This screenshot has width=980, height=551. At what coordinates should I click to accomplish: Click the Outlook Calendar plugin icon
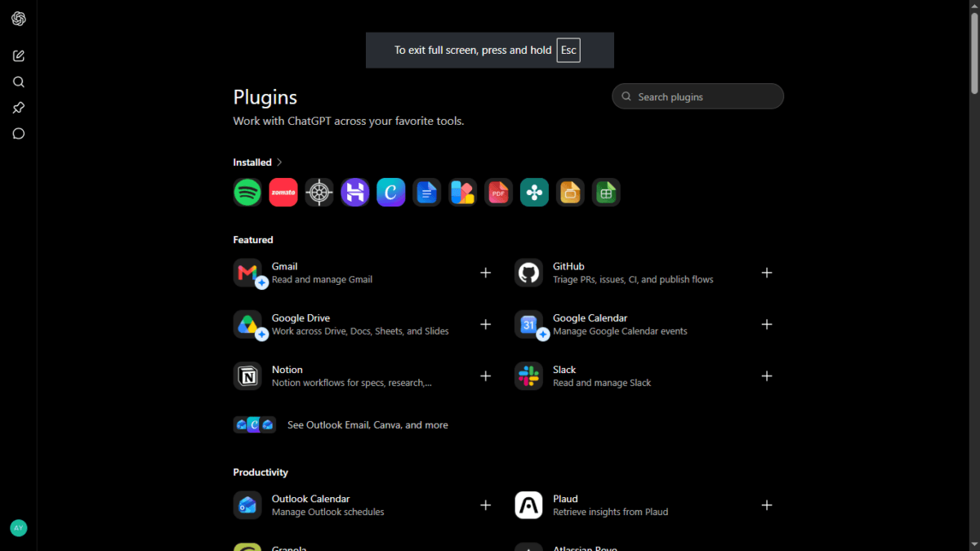[x=247, y=505]
